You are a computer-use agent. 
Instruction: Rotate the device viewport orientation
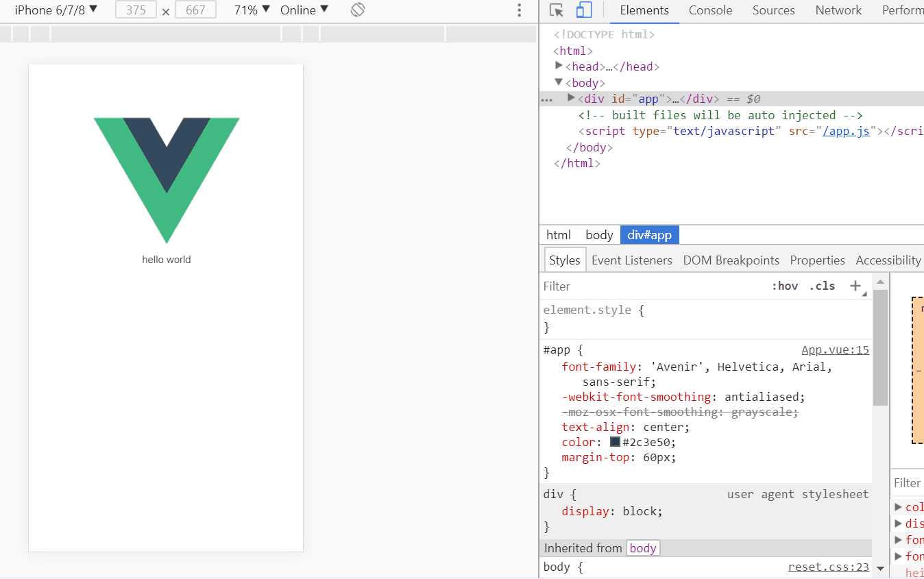[x=357, y=10]
